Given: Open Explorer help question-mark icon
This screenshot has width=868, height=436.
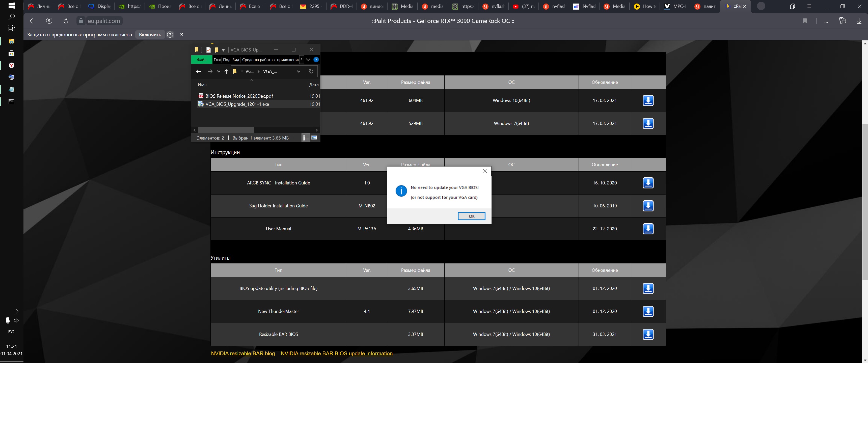Looking at the screenshot, I should coord(316,60).
